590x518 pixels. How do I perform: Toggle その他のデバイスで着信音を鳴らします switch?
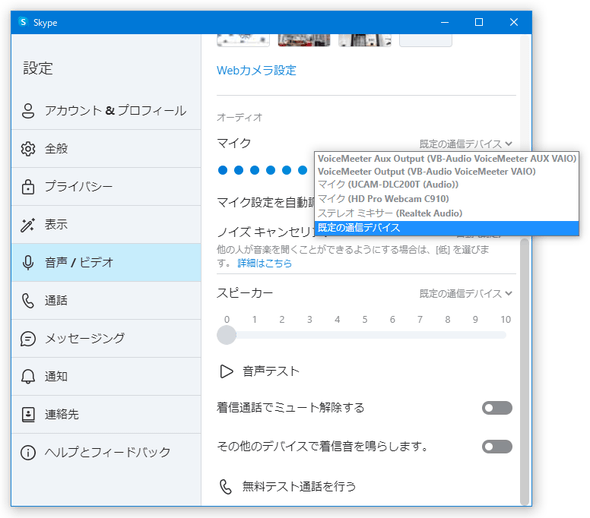pyautogui.click(x=497, y=447)
